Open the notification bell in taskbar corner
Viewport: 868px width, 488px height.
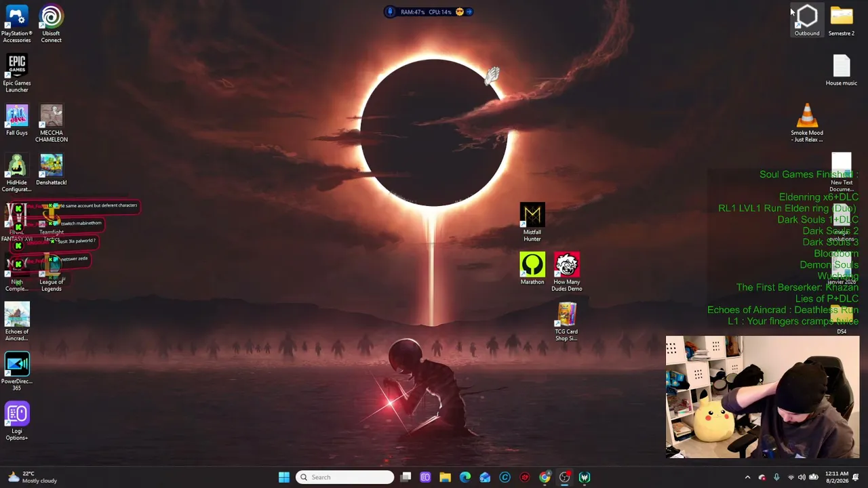pos(856,477)
